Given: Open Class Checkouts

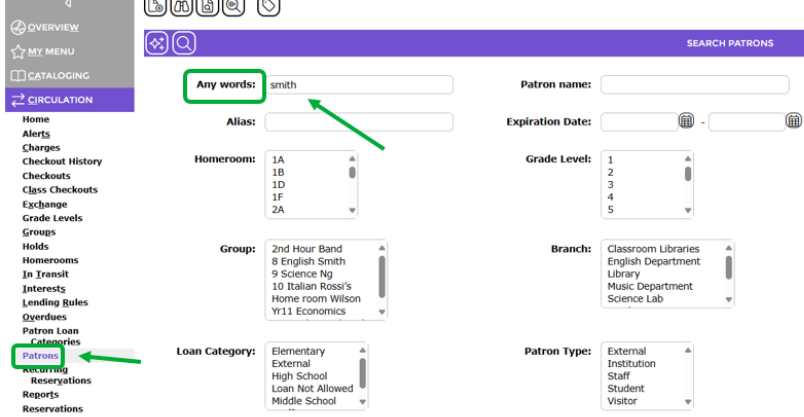Looking at the screenshot, I should (x=60, y=190).
